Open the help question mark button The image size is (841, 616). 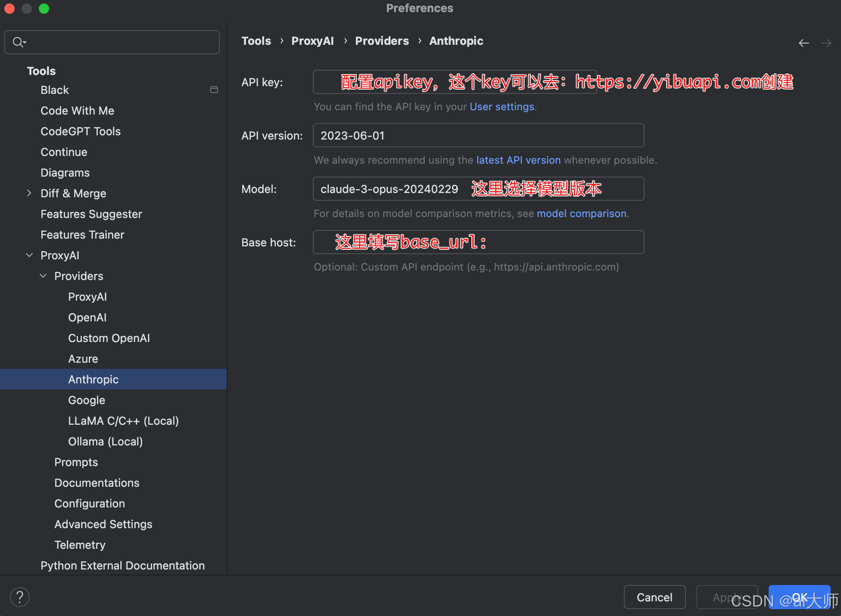(20, 597)
